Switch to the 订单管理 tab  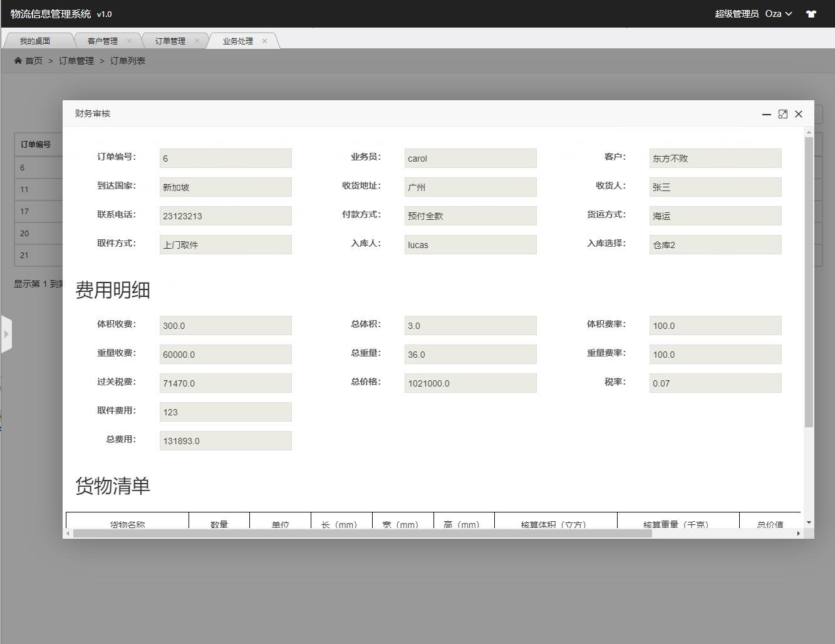170,41
